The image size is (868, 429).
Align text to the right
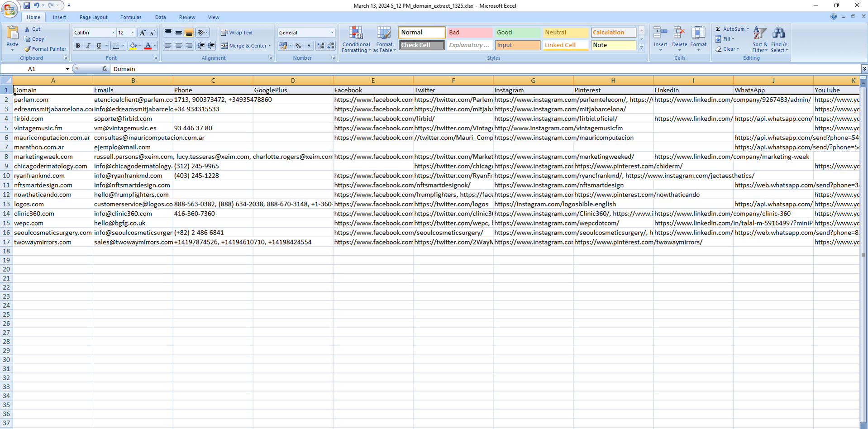189,46
